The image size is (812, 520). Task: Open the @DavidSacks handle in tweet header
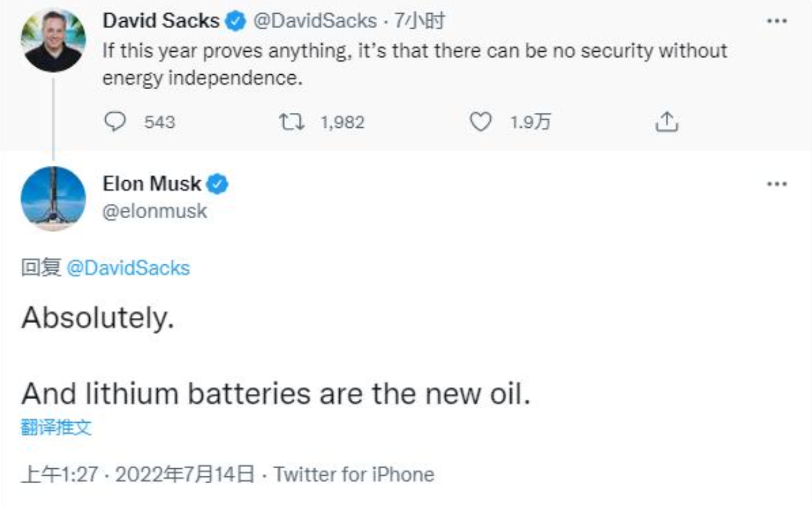click(x=314, y=21)
